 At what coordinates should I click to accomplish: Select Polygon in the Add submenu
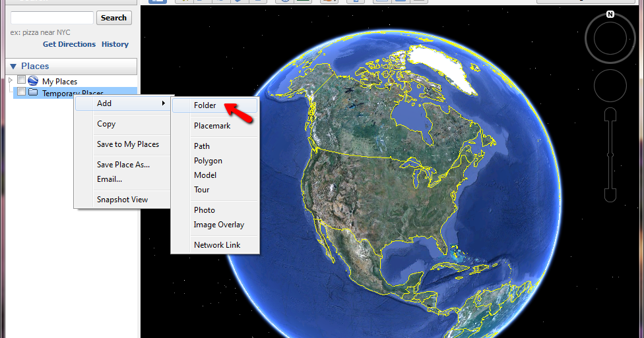(215, 161)
